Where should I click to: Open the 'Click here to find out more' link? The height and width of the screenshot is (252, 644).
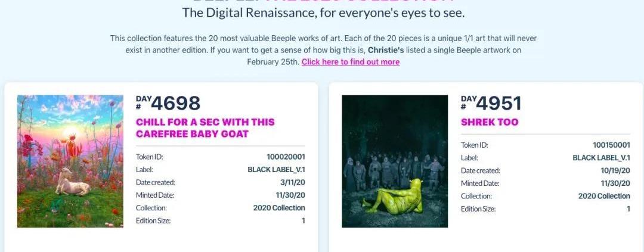tap(351, 62)
